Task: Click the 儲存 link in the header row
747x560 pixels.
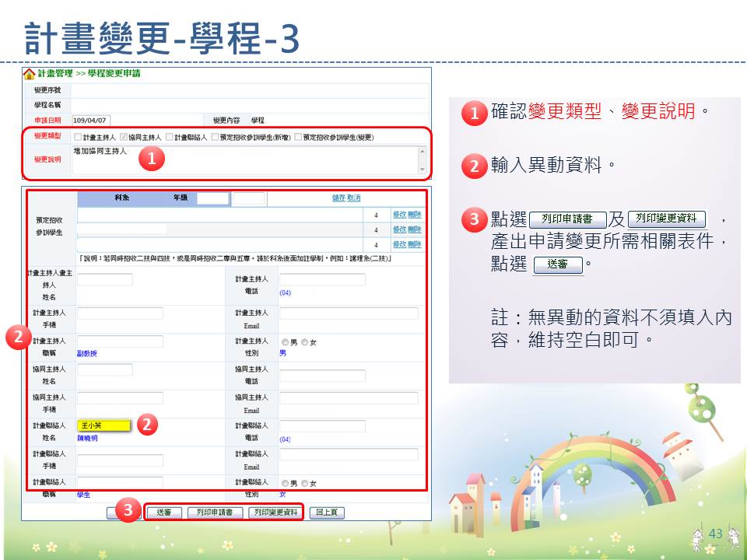Action: click(338, 198)
